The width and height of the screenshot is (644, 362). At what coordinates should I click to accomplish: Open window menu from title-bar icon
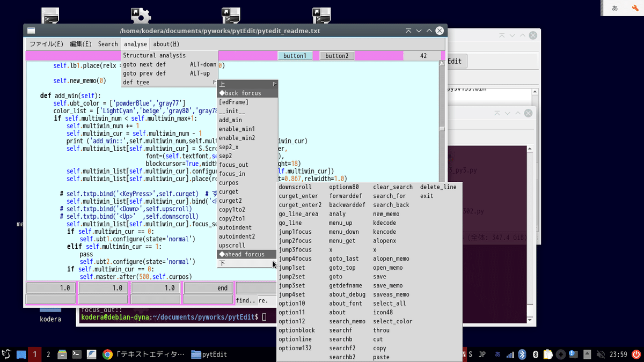click(31, 31)
